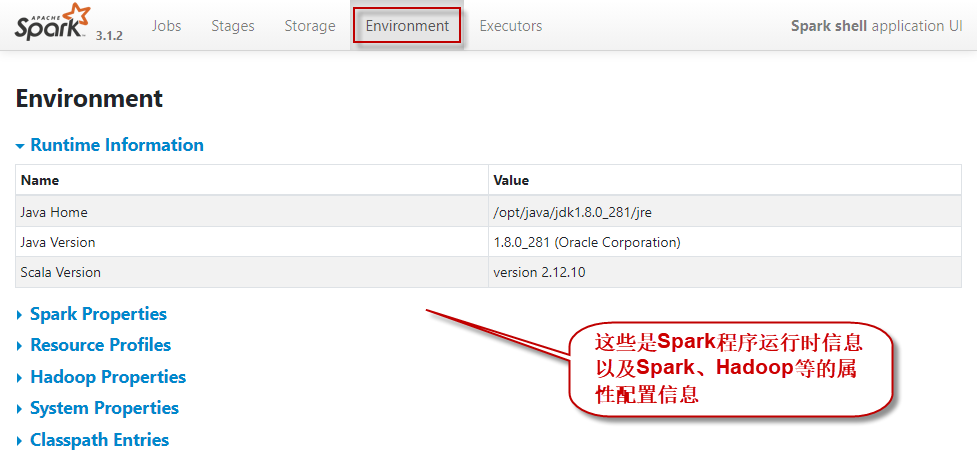Expand the Hadoop Properties section
This screenshot has height=463, width=977.
point(108,377)
